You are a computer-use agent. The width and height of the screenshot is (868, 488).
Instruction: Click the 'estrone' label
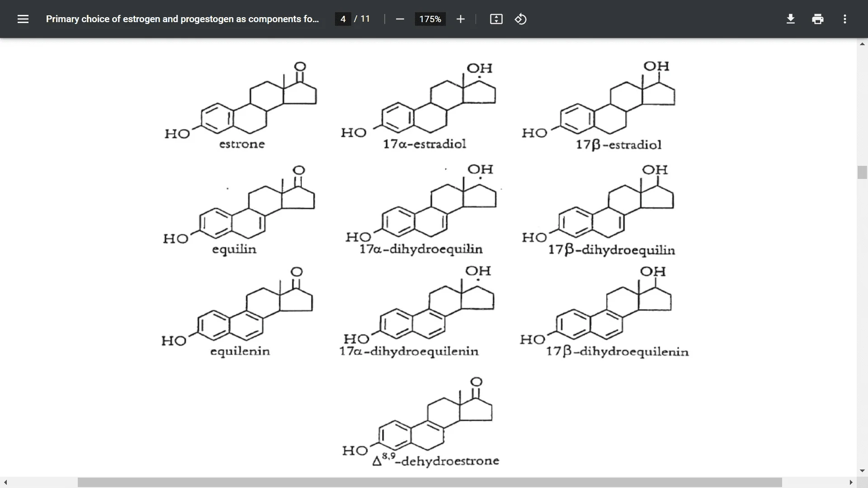(x=242, y=144)
